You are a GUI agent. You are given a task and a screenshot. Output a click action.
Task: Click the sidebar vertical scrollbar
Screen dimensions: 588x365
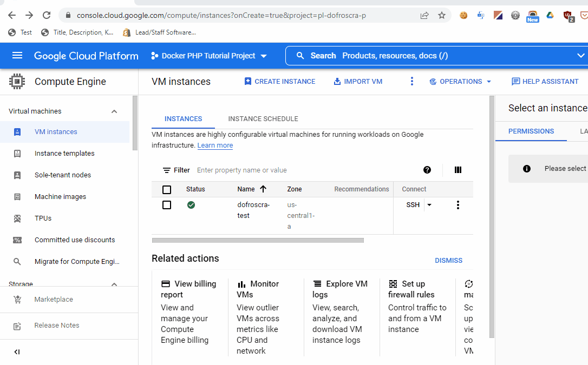135,123
